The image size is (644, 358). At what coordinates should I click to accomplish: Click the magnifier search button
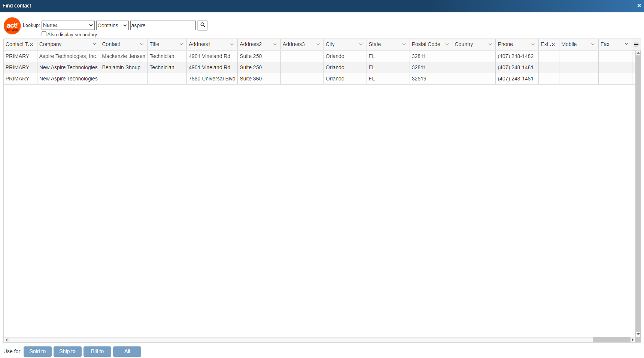[203, 25]
